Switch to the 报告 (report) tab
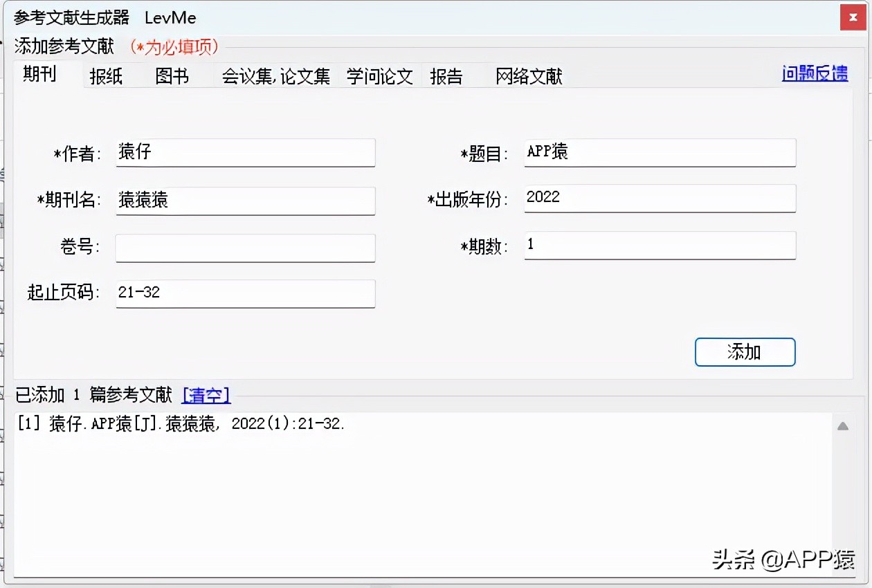Viewport: 872px width, 588px height. [x=447, y=77]
